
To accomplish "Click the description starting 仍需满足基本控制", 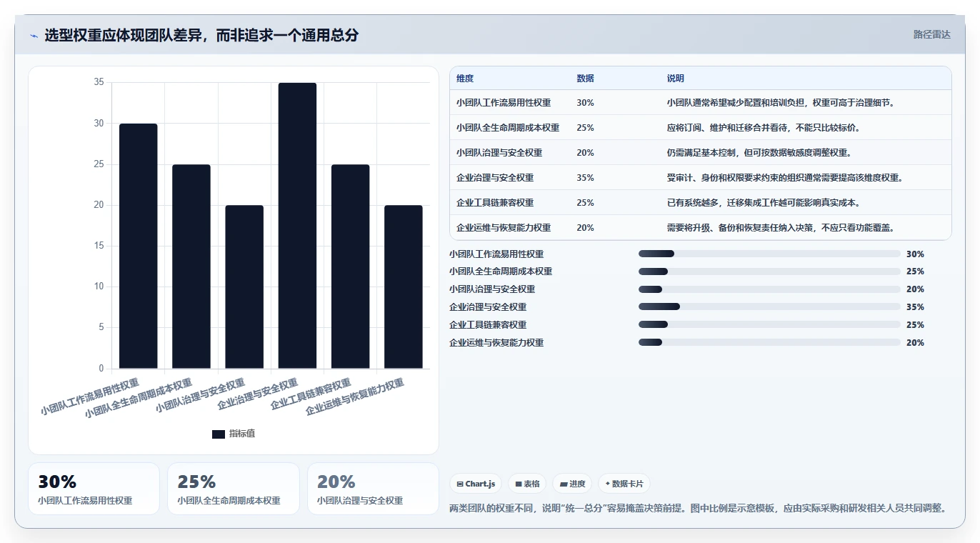I will pos(759,153).
